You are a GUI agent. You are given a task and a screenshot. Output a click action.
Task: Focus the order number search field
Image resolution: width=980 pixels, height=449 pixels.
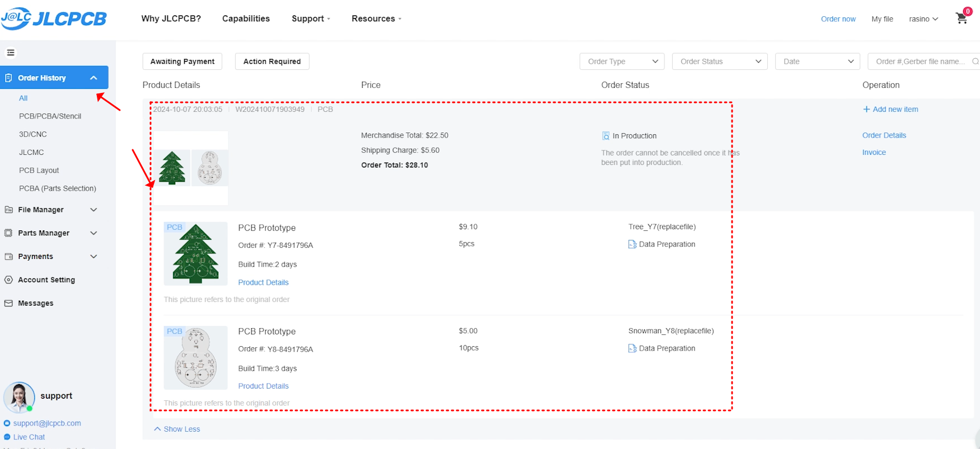[x=923, y=62]
